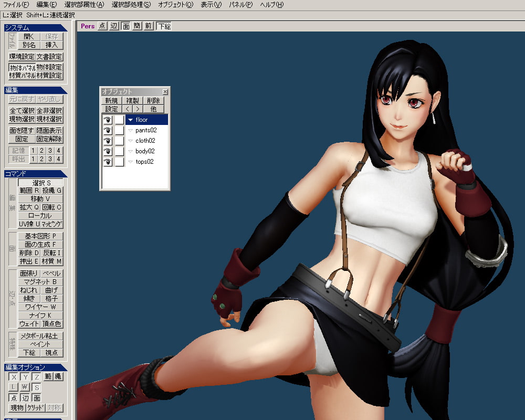Tick the lock box beside pants02
The width and height of the screenshot is (525, 420).
point(119,130)
